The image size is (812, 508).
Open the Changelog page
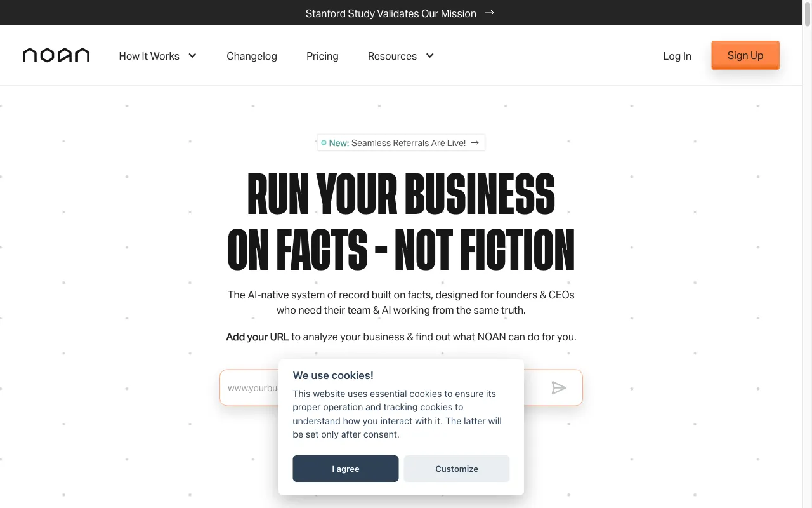click(252, 56)
